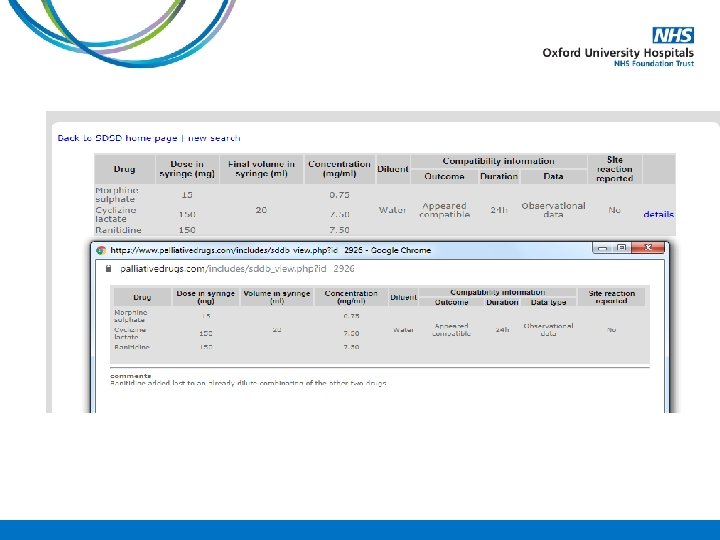
Task: Click '24h' duration in main table
Action: pyautogui.click(x=499, y=210)
